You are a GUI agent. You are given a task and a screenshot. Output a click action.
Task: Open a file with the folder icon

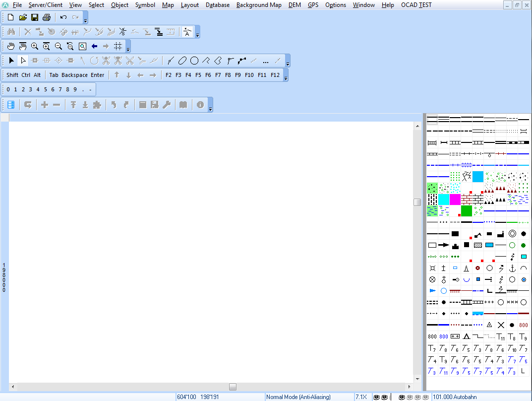[x=23, y=17]
